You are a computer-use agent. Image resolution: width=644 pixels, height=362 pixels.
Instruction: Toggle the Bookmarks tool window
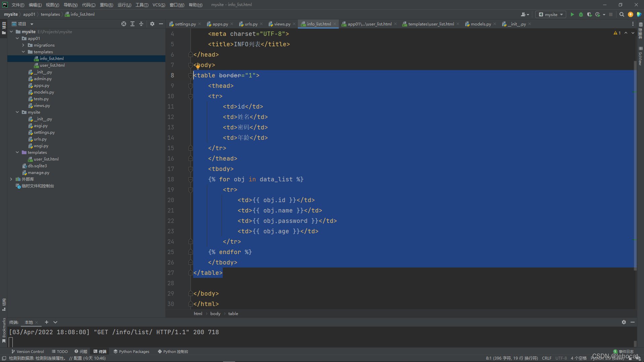[4, 330]
